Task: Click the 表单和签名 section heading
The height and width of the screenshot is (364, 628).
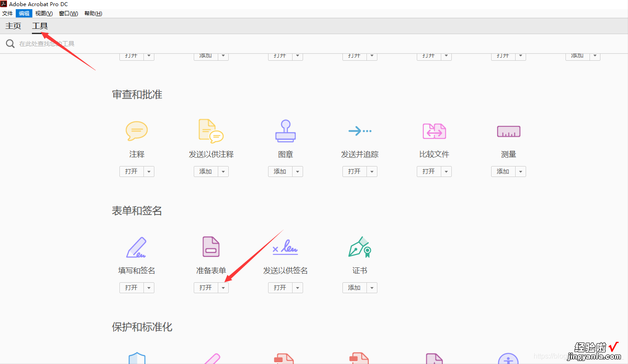Action: (x=137, y=211)
